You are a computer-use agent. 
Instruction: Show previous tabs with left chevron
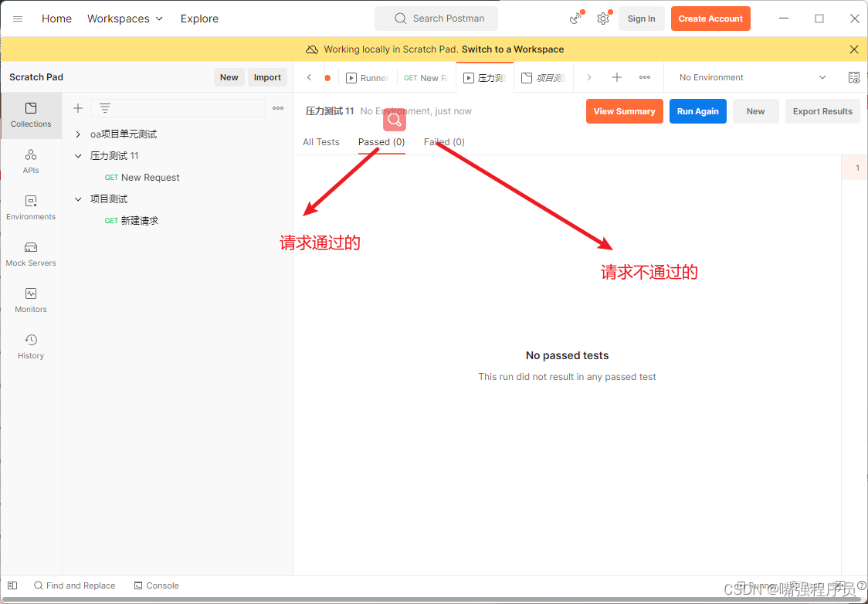click(310, 77)
